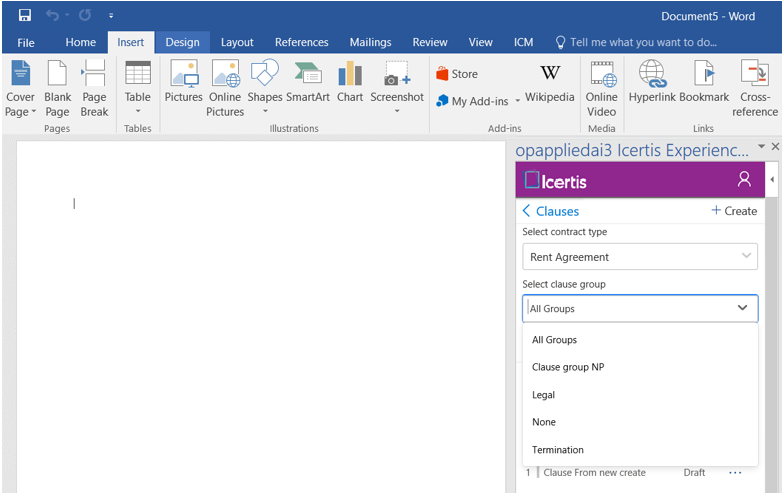This screenshot has width=783, height=493.
Task: Insert a Cover Page
Action: tap(20, 88)
